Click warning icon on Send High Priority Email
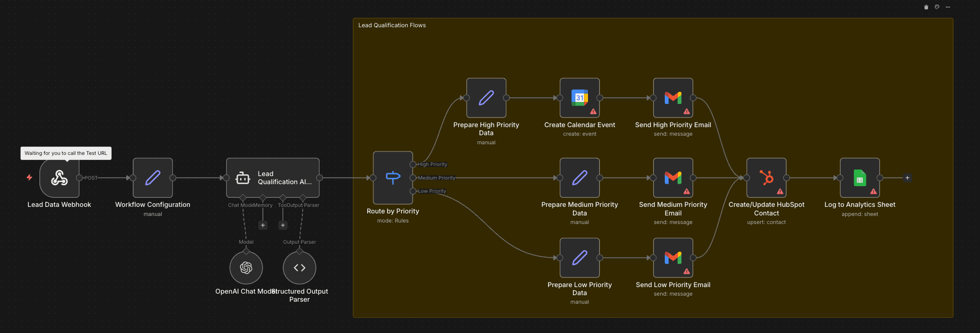 [687, 112]
